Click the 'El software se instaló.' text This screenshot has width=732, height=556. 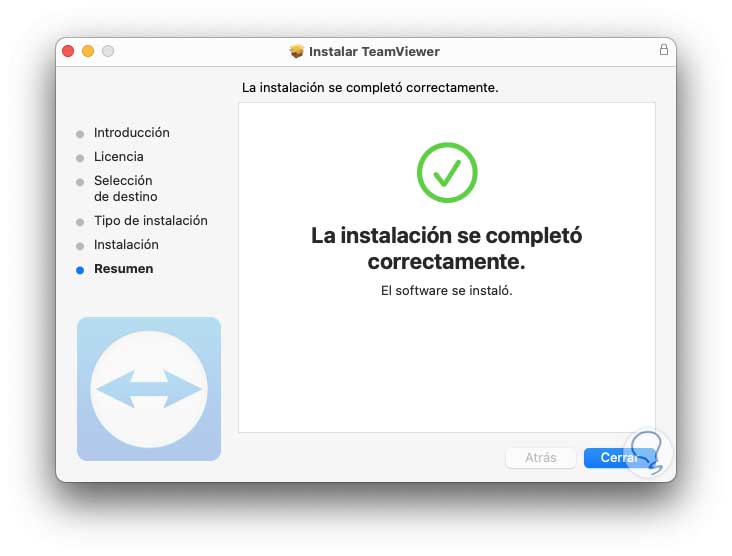(447, 290)
